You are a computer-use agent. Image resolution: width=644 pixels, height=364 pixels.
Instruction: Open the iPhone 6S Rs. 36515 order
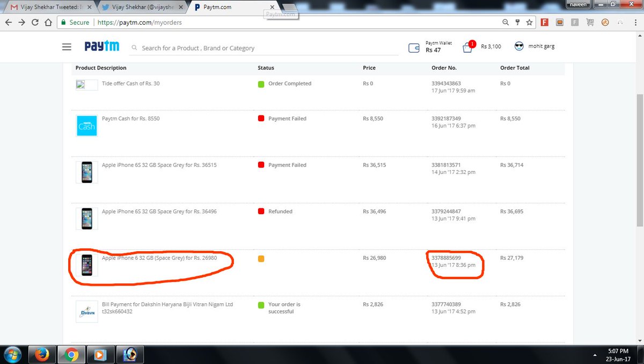159,165
